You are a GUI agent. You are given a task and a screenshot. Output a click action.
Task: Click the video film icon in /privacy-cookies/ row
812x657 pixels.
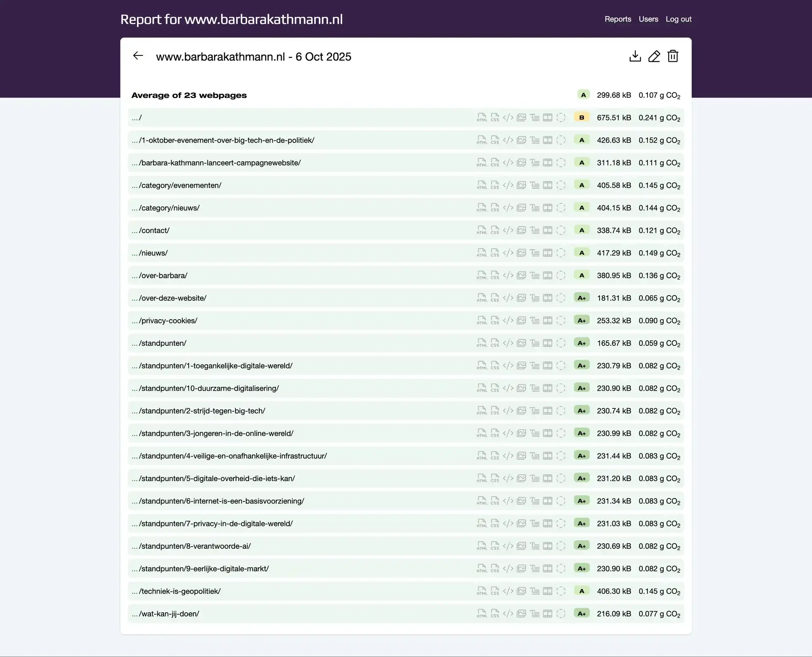coord(548,320)
